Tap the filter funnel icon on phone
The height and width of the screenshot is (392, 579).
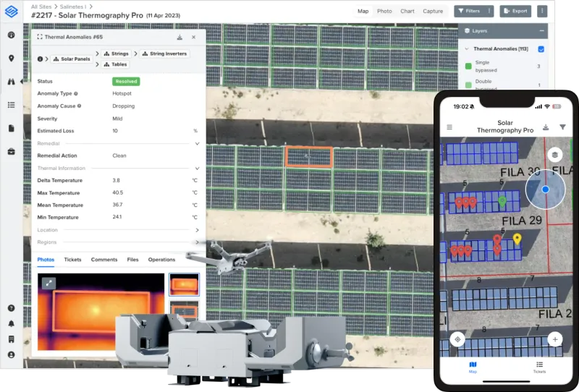563,127
